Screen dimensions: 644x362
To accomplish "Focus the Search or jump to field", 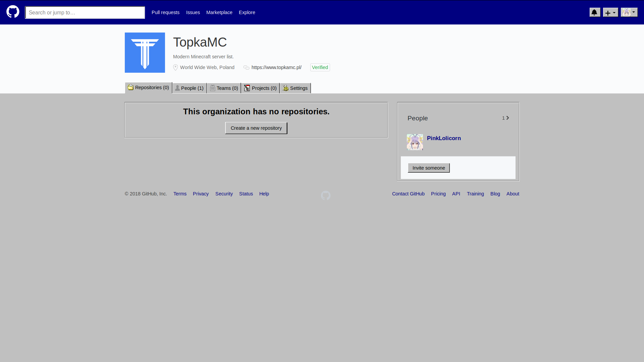I will point(85,12).
